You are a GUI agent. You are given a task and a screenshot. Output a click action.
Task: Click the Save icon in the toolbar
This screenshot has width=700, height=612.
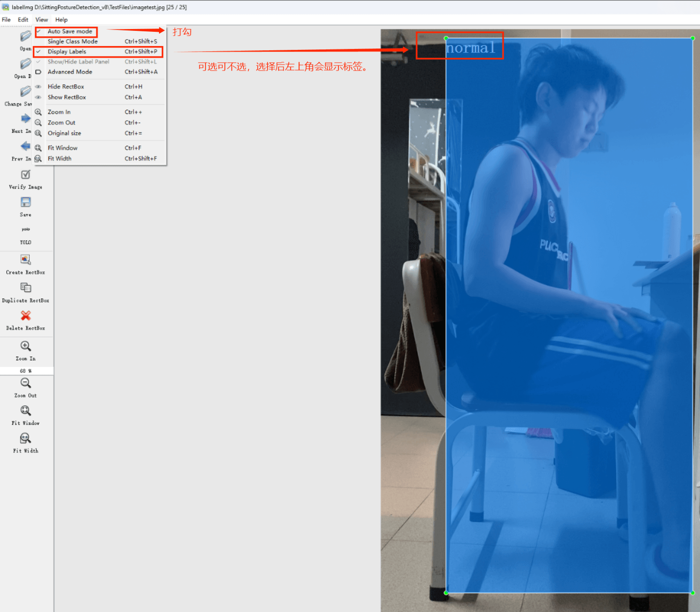25,203
